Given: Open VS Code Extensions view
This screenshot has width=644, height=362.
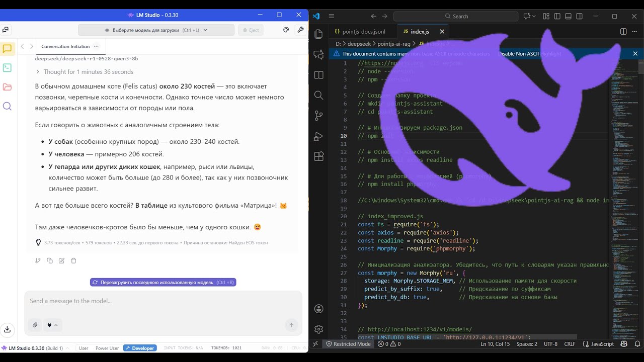Looking at the screenshot, I should coord(318,156).
